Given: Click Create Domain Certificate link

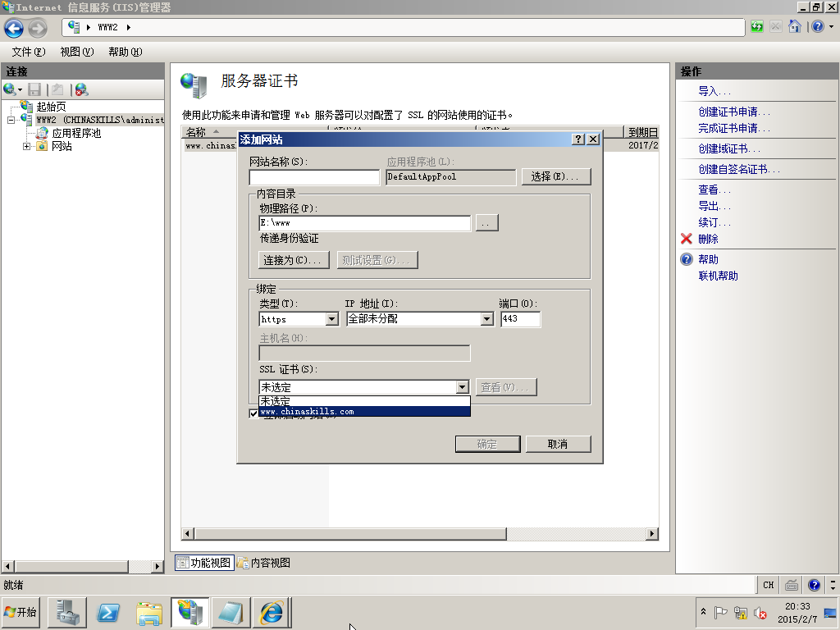Looking at the screenshot, I should [x=729, y=148].
